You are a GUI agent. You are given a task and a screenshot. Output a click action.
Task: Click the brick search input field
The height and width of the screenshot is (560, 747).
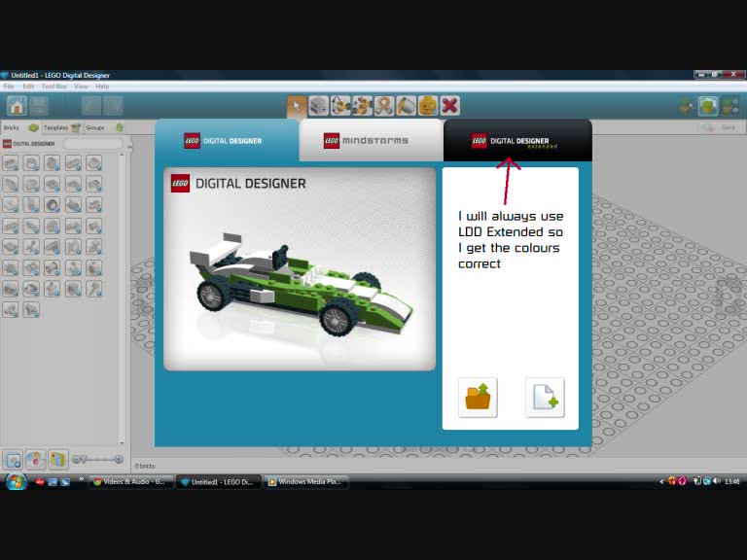[x=92, y=144]
